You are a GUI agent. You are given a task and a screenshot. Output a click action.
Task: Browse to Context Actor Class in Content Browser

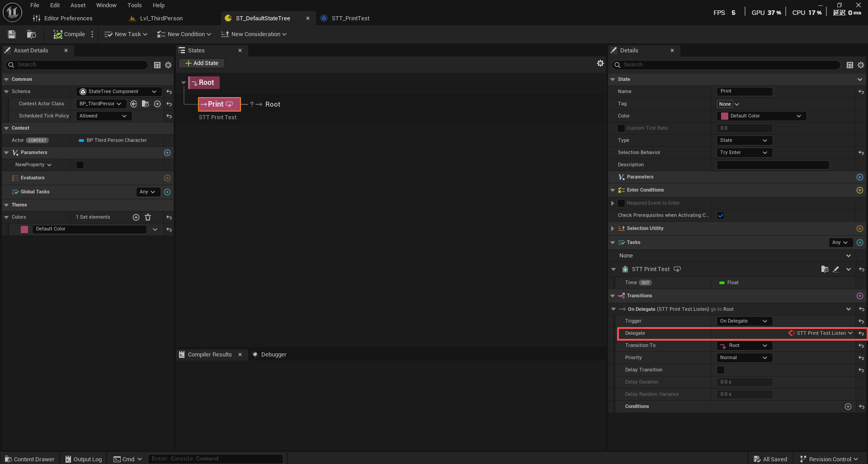(146, 104)
